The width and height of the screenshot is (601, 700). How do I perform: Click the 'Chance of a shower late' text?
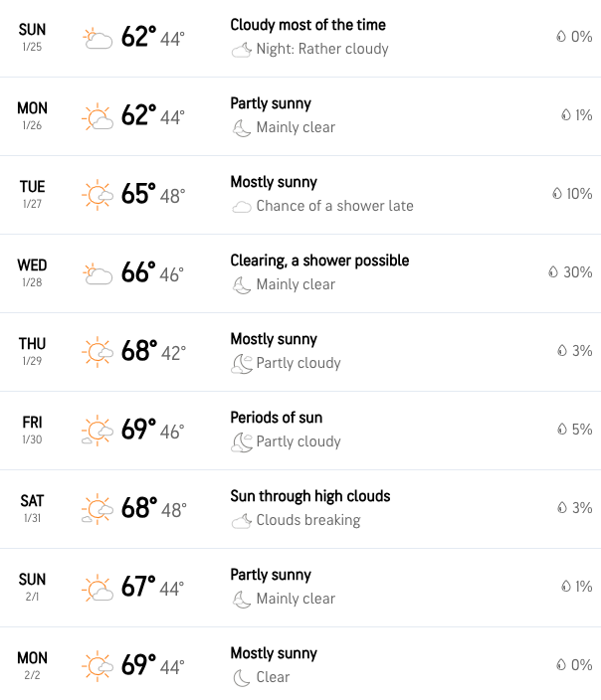click(334, 206)
